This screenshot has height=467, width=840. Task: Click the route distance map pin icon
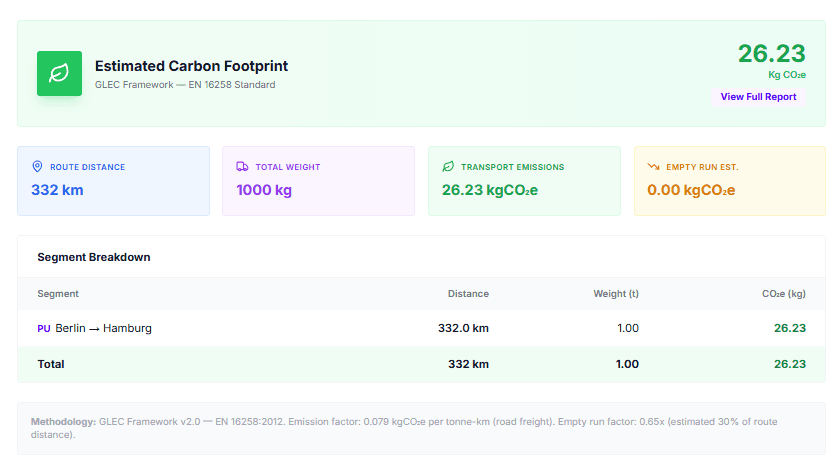(37, 167)
